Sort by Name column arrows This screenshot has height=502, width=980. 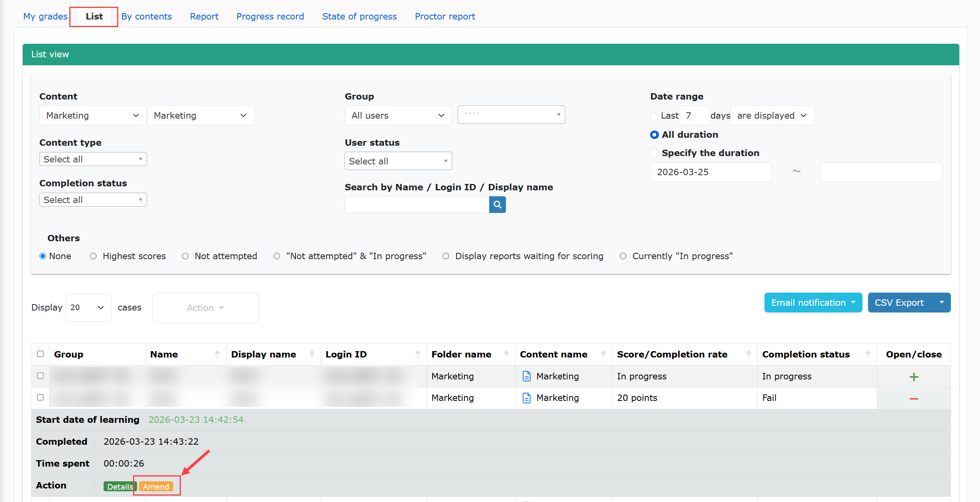pyautogui.click(x=217, y=354)
